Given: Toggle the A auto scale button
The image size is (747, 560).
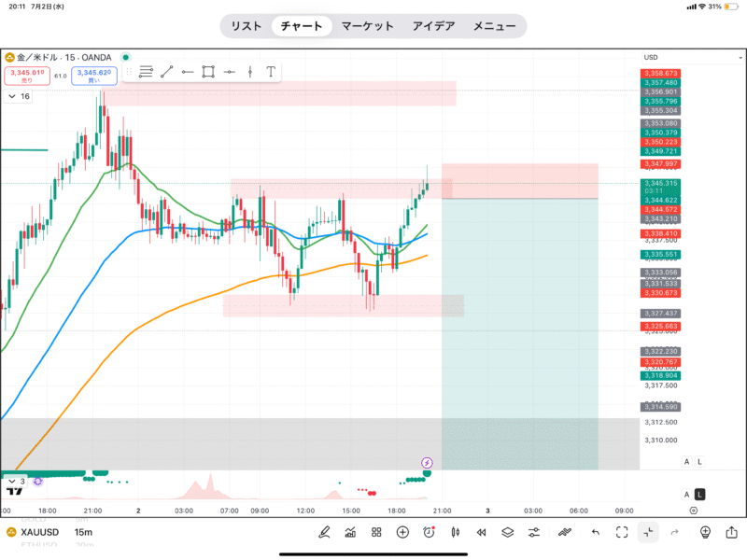Looking at the screenshot, I should click(686, 462).
